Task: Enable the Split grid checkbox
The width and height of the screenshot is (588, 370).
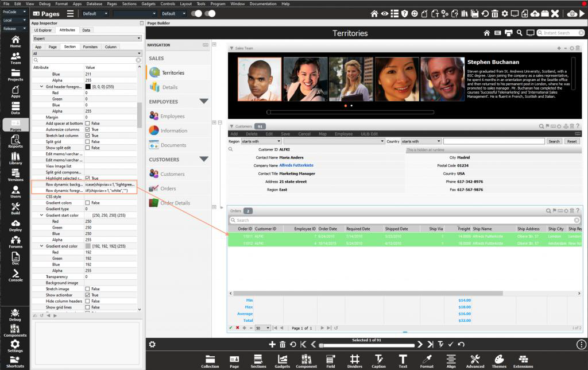Action: click(x=88, y=141)
